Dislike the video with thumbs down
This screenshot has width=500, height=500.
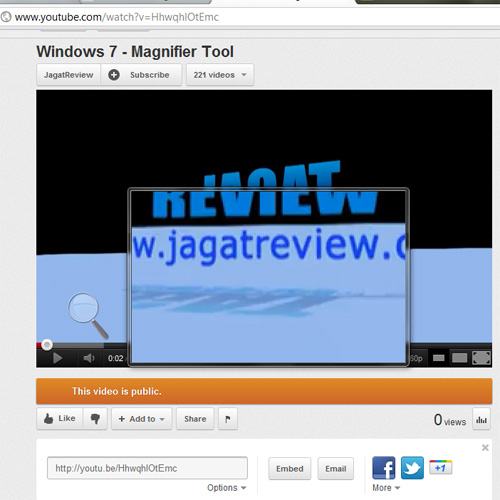[x=95, y=419]
